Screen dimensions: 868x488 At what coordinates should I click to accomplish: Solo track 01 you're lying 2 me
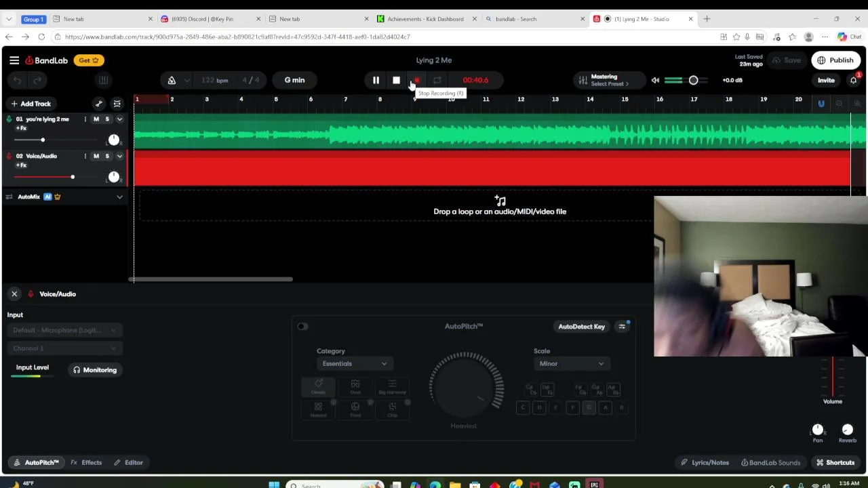click(x=106, y=119)
